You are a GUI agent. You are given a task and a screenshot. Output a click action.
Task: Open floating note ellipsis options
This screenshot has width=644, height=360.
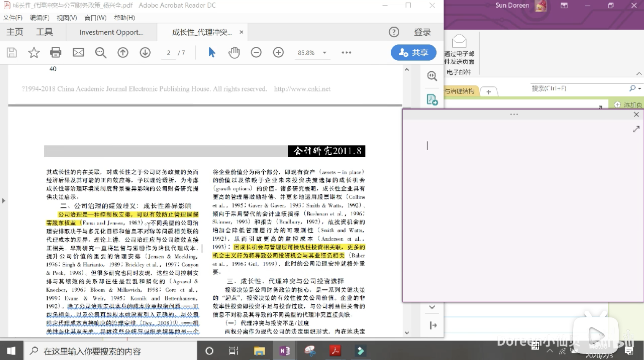[x=514, y=114]
